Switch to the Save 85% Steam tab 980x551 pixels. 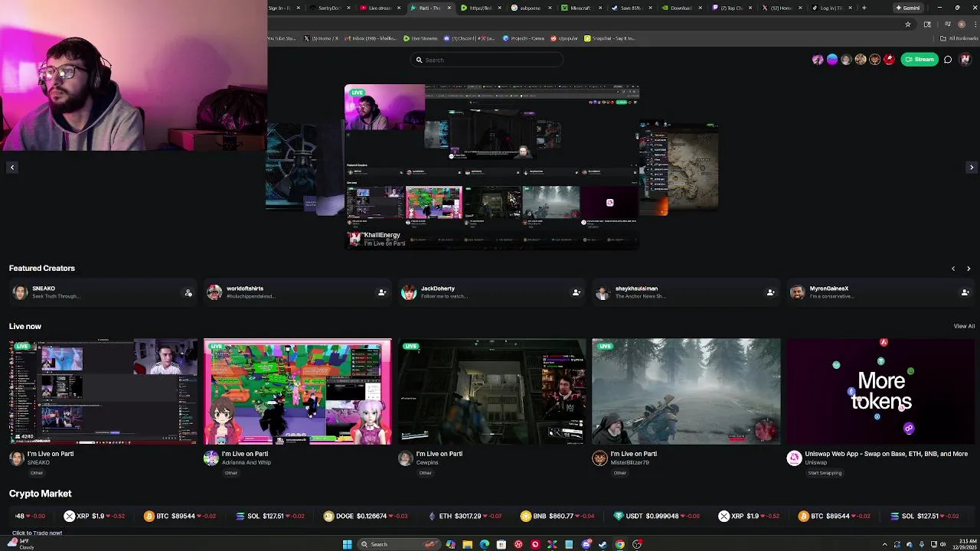coord(631,8)
